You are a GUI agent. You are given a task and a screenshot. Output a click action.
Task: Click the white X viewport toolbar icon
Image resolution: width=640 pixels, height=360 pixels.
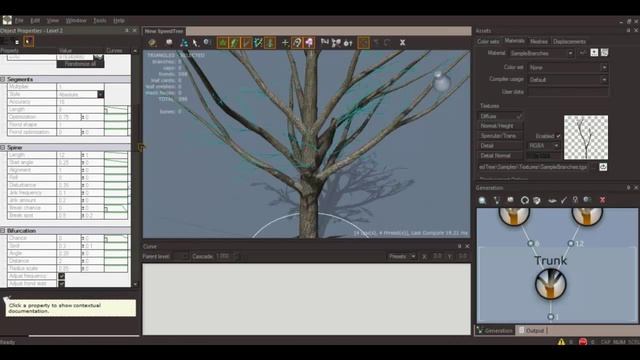click(x=402, y=42)
